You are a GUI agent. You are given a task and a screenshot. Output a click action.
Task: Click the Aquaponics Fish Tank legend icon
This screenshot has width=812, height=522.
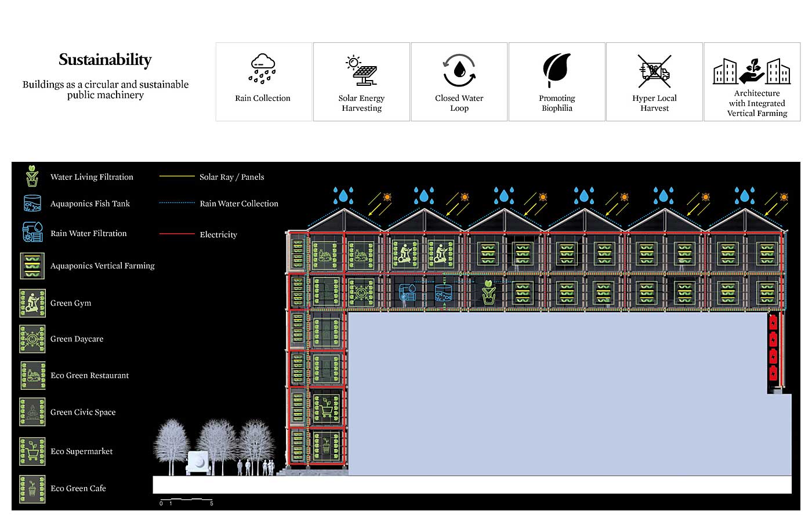32,204
